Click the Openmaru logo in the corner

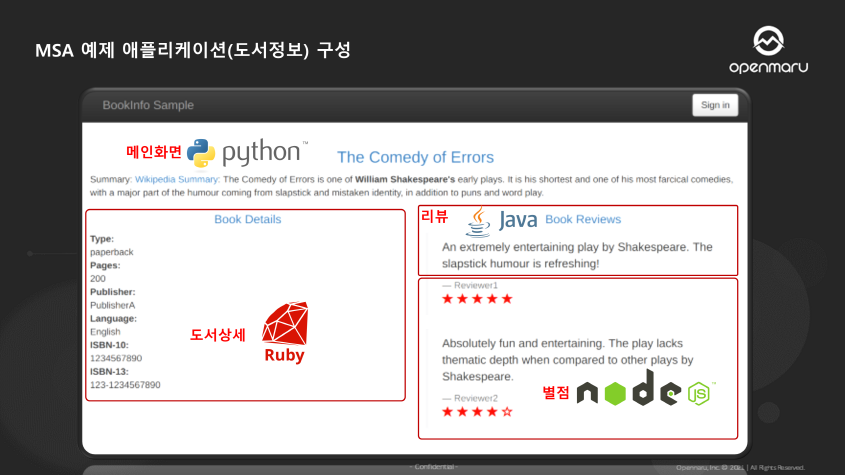point(769,51)
